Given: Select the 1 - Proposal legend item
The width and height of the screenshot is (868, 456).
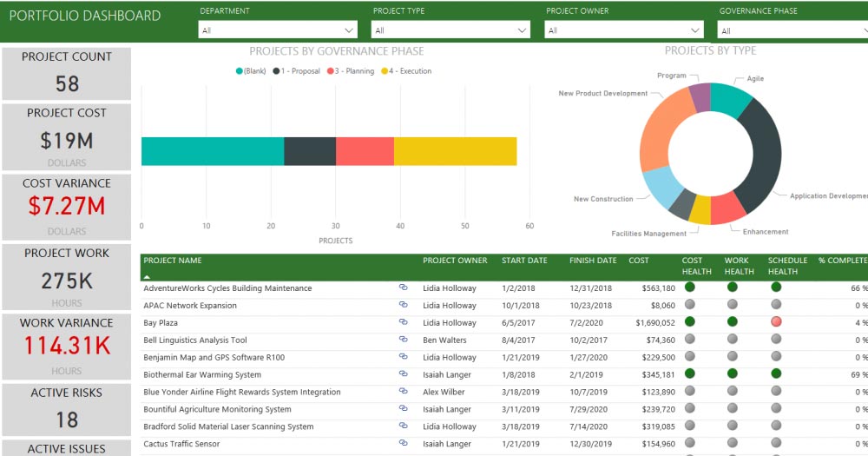Looking at the screenshot, I should 297,71.
